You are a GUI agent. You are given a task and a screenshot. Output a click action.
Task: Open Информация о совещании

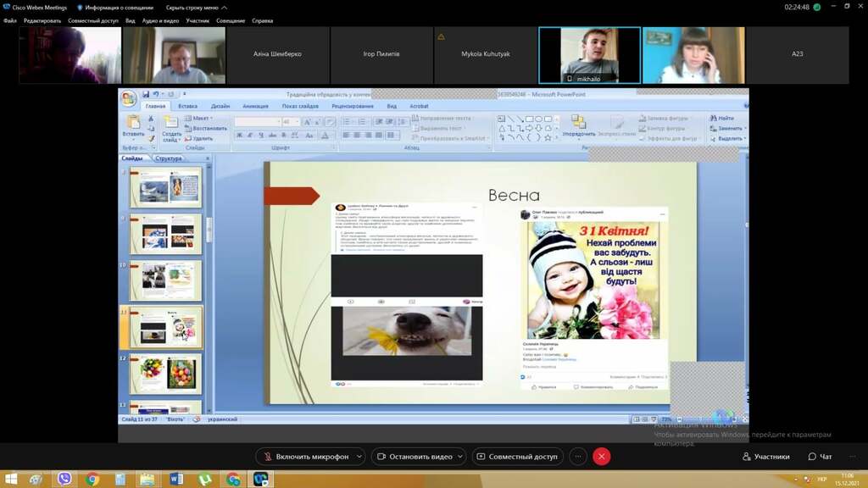point(114,7)
